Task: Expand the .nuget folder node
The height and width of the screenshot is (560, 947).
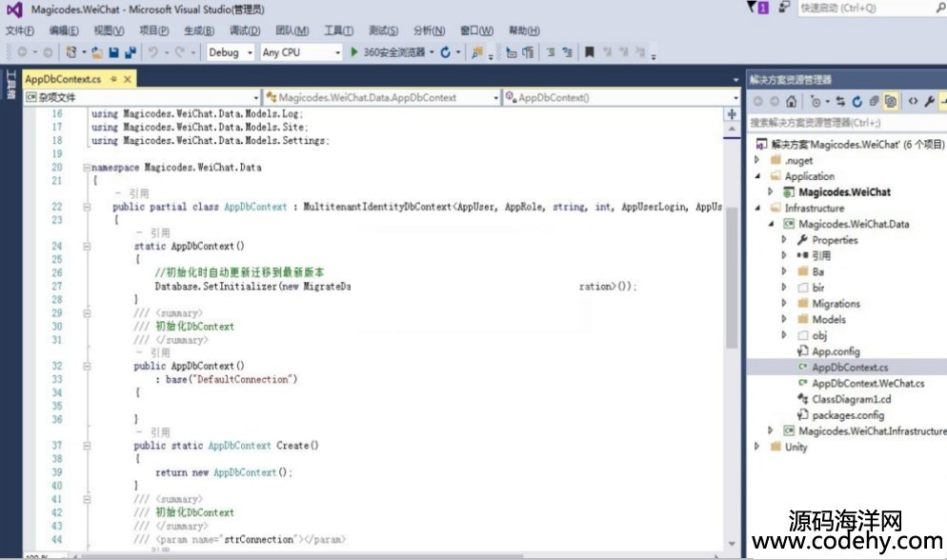Action: [x=757, y=160]
